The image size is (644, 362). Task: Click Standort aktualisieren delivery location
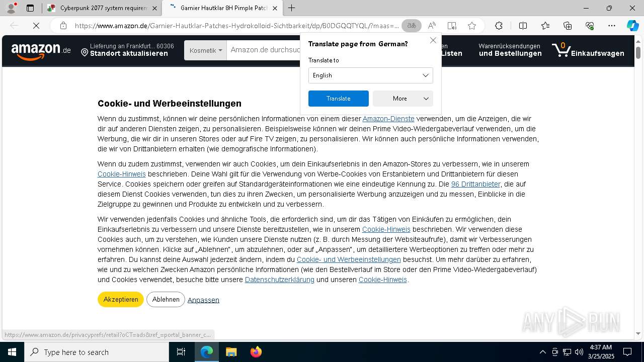[x=127, y=50]
